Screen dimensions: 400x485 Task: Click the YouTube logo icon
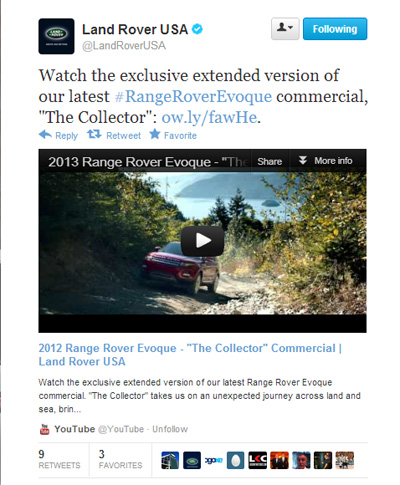[x=44, y=429]
